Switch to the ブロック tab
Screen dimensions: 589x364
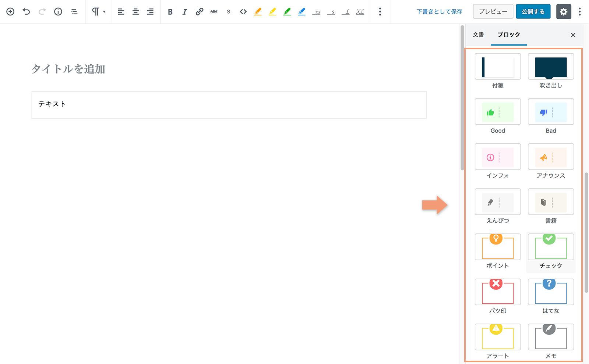click(x=509, y=35)
